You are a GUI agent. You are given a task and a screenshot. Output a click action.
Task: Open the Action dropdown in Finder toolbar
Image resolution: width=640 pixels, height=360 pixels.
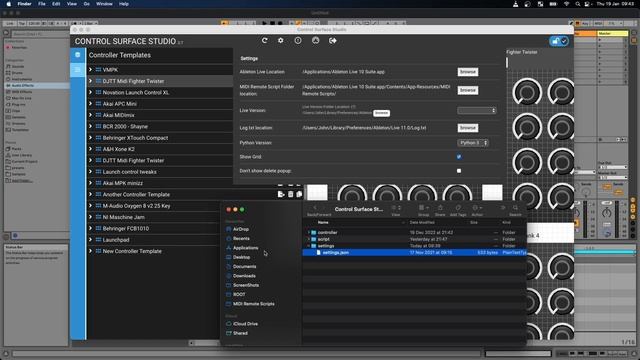coord(477,208)
